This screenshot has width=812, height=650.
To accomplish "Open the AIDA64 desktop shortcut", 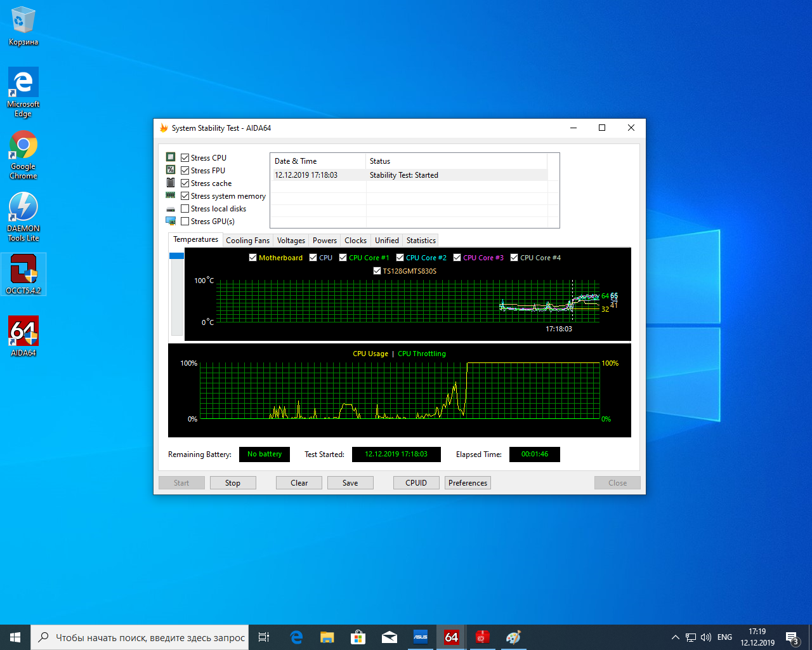I will point(23,336).
